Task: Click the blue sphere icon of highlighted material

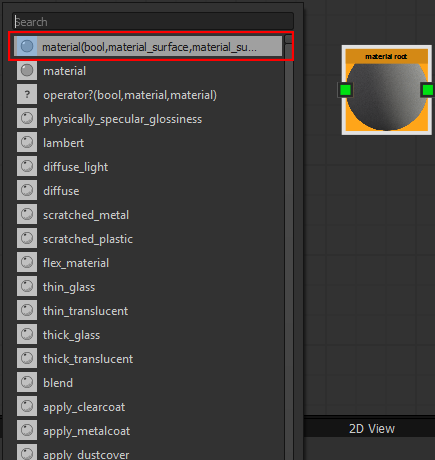Action: click(27, 46)
